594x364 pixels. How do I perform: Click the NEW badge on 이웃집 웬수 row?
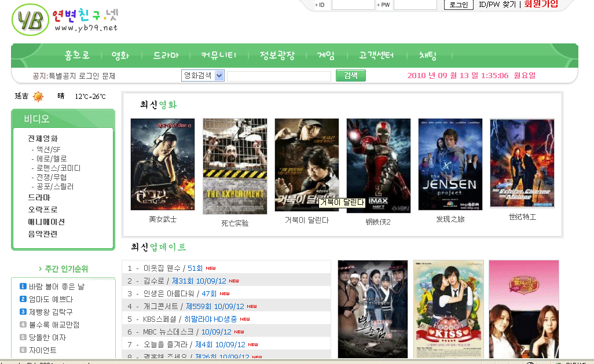coord(211,268)
